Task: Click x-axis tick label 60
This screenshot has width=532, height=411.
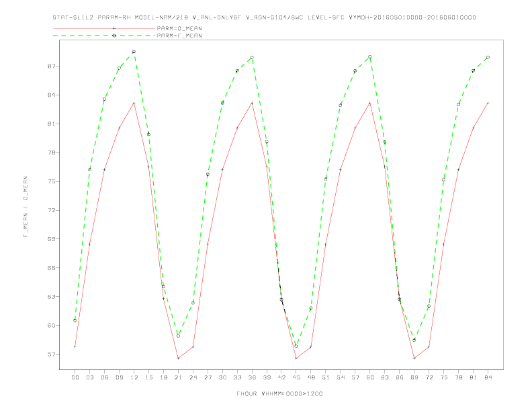Action: (370, 377)
